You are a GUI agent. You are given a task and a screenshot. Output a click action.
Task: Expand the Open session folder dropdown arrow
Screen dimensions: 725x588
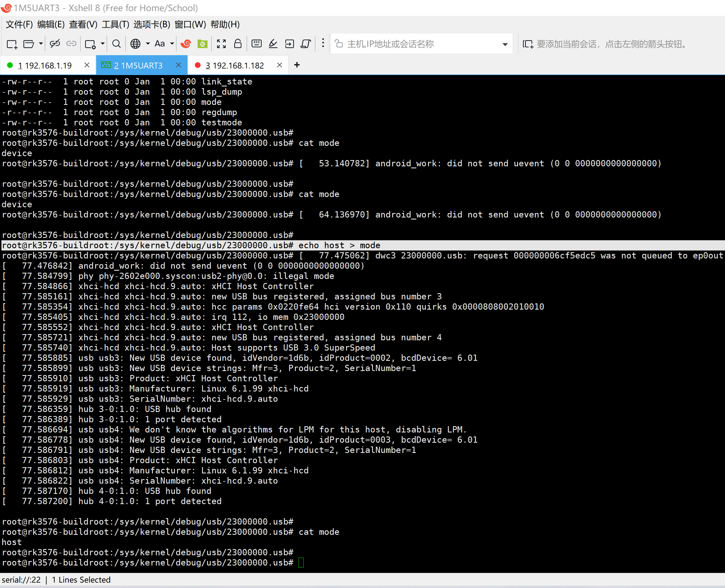coord(41,44)
